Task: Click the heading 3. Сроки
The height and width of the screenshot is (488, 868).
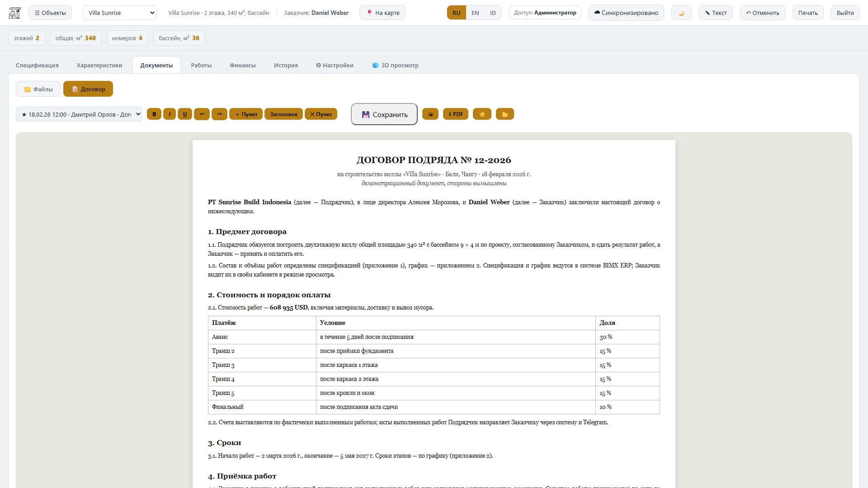Action: click(225, 443)
